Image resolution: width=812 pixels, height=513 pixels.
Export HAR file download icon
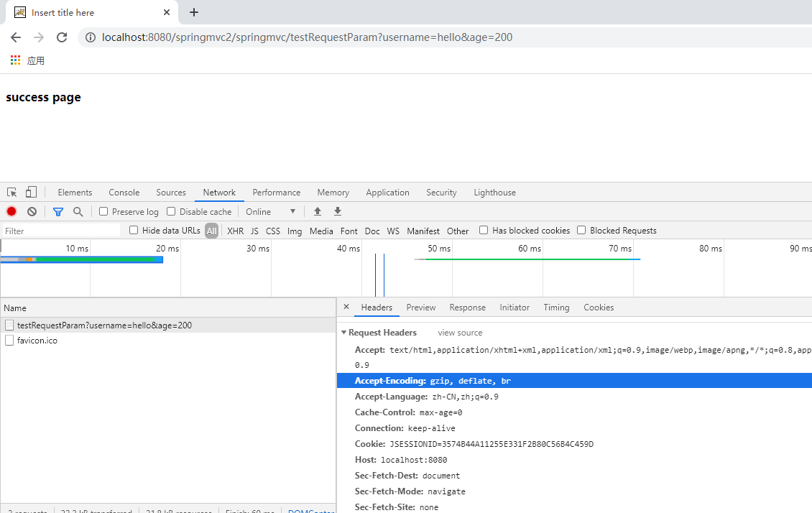(x=338, y=211)
